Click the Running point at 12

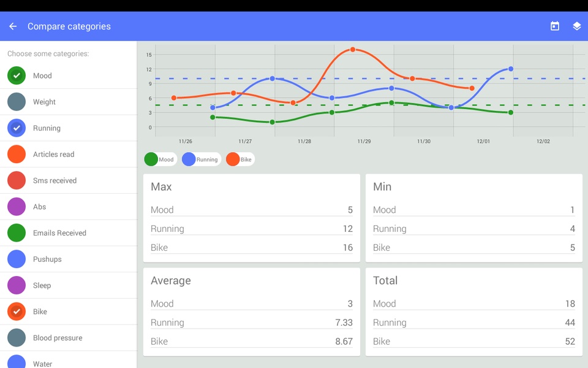(511, 69)
